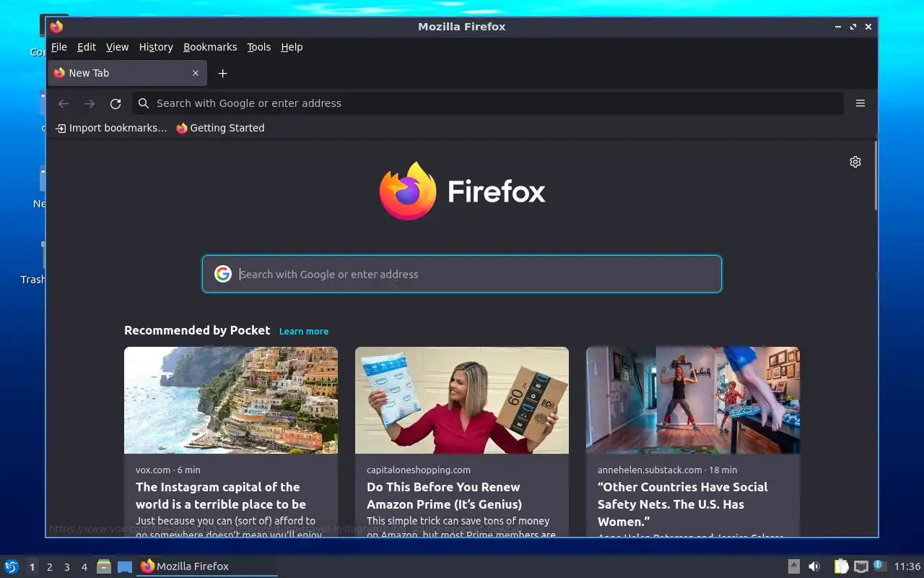This screenshot has height=578, width=924.
Task: Go forward using the forward arrow
Action: [x=90, y=103]
